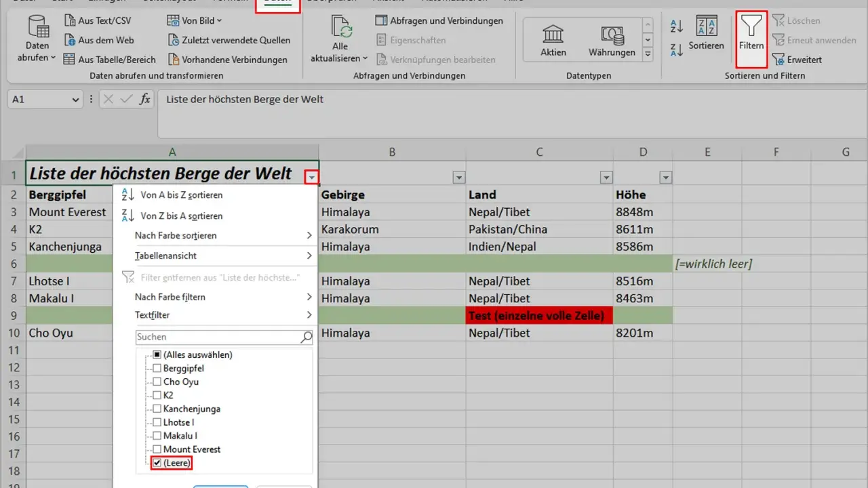868x488 pixels.
Task: Click the insert function fx icon
Action: click(x=144, y=100)
